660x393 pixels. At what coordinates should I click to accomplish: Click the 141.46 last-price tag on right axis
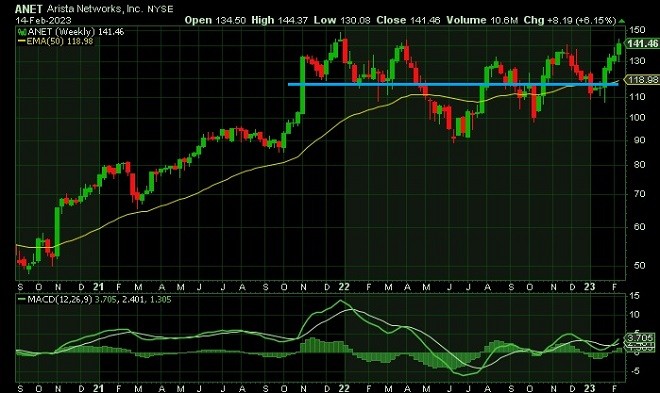click(x=642, y=43)
